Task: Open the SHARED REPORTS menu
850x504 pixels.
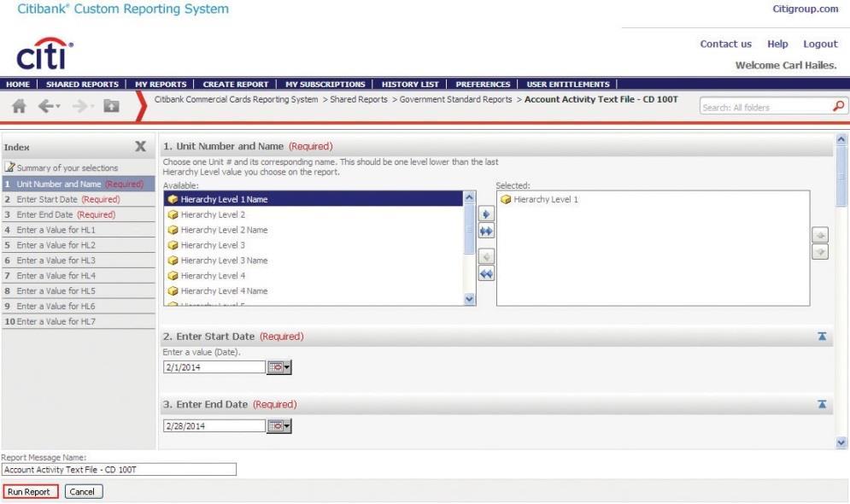Action: pyautogui.click(x=82, y=84)
